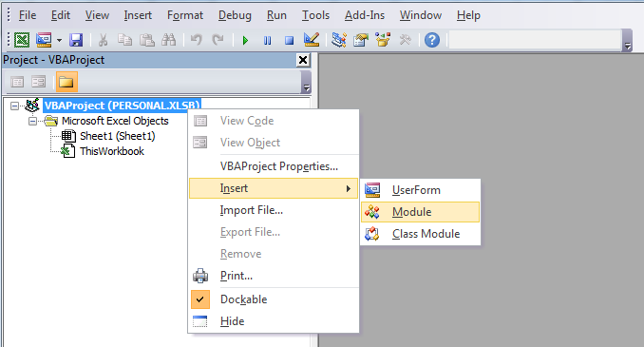Click the Reset stop icon

tap(289, 40)
